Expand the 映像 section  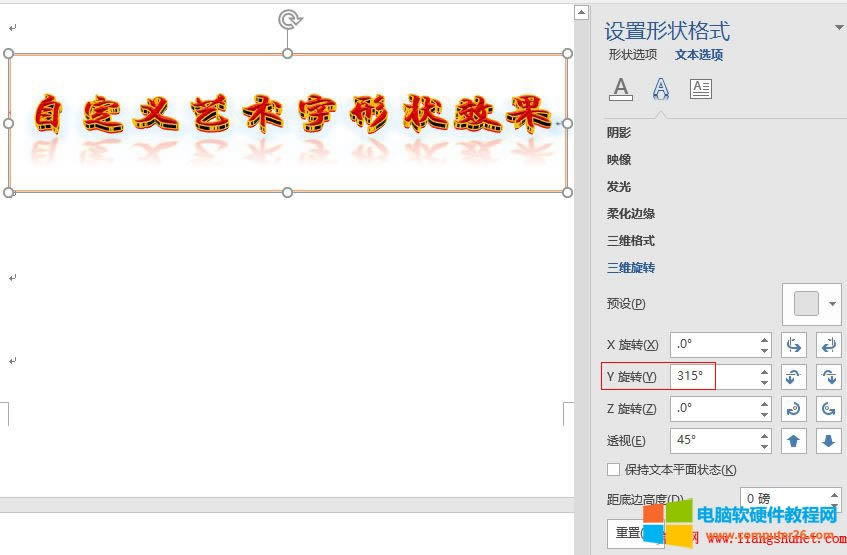tap(619, 159)
